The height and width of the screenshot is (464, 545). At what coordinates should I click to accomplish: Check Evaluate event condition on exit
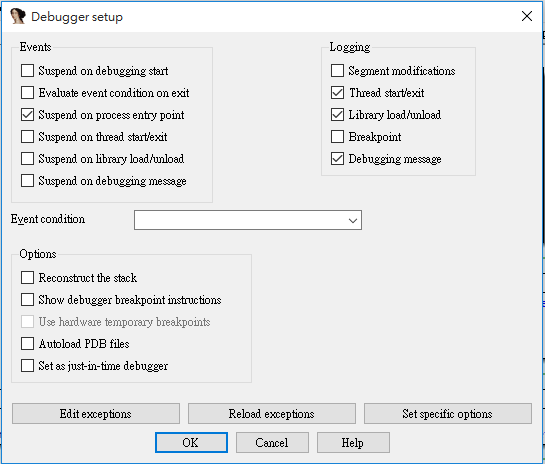click(x=27, y=93)
